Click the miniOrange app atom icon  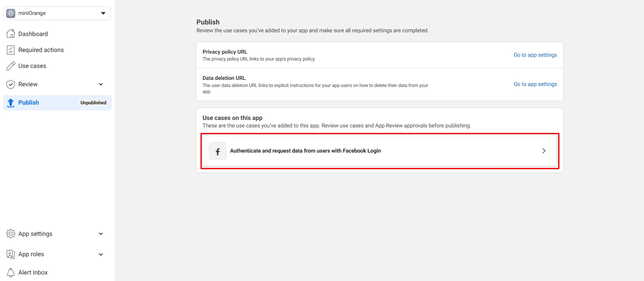11,13
